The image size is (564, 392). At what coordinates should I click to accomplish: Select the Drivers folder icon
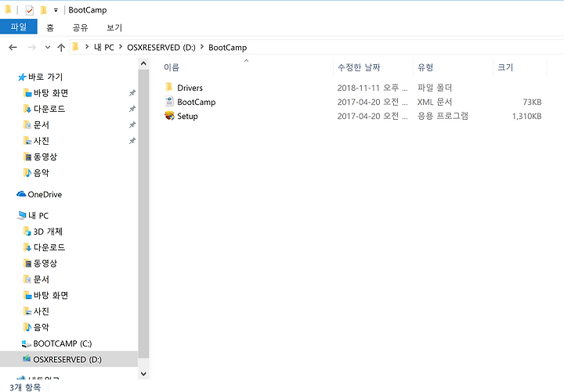(x=169, y=87)
